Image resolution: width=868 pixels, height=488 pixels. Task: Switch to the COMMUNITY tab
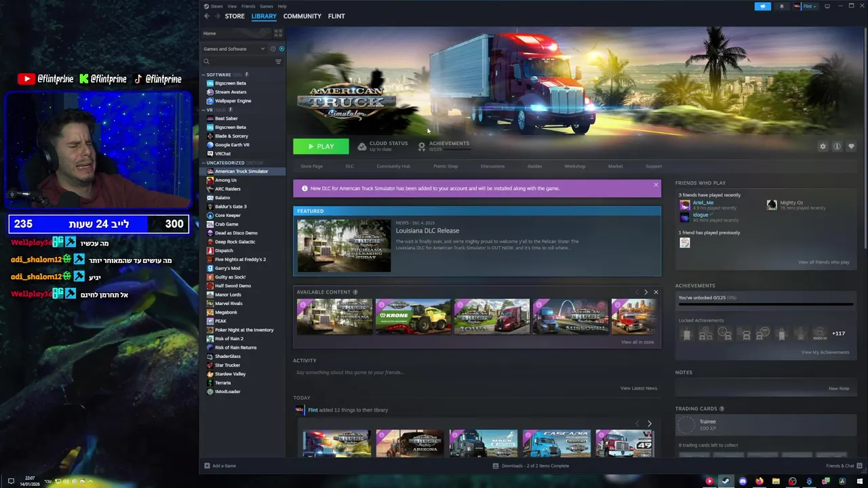(x=302, y=16)
